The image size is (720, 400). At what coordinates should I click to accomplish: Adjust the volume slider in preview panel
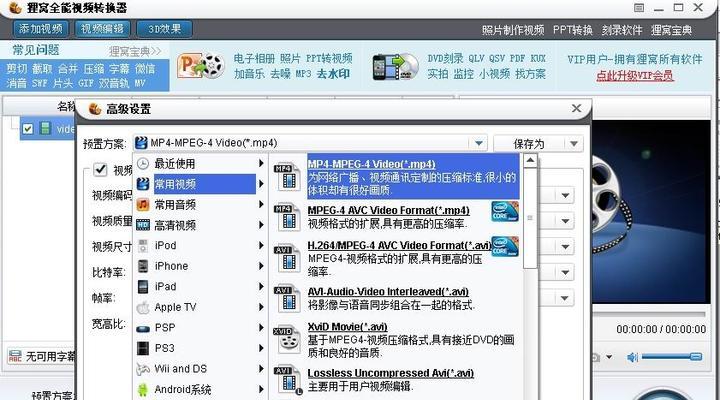pos(672,356)
